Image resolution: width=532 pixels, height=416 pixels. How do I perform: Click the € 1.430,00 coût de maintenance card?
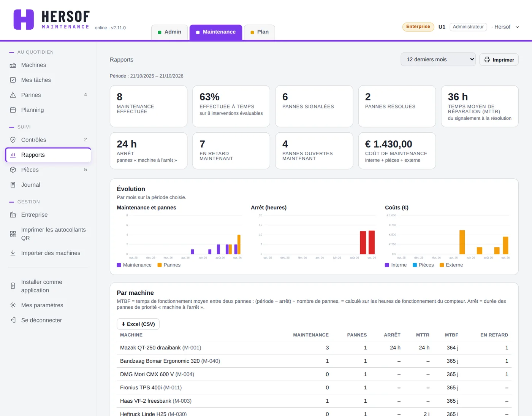pos(397,151)
